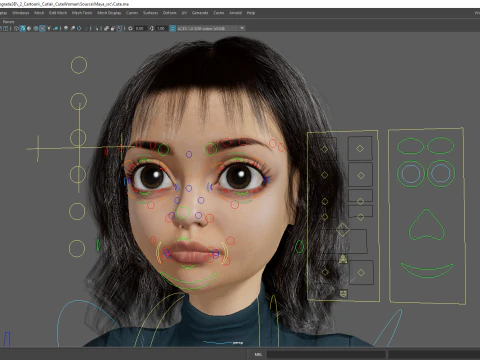The width and height of the screenshot is (480, 360).
Task: Select the topmost yellow circle control left of head
Action: [79, 65]
